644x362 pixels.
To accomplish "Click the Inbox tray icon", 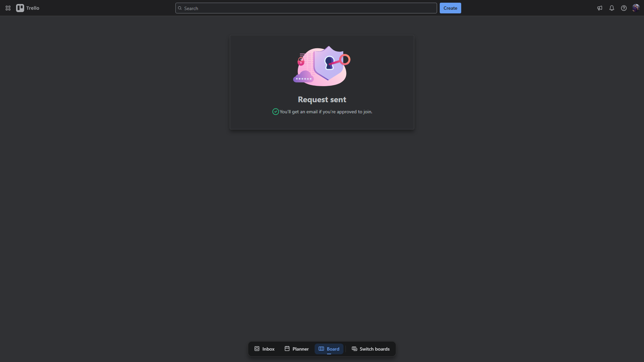I will click(x=257, y=349).
